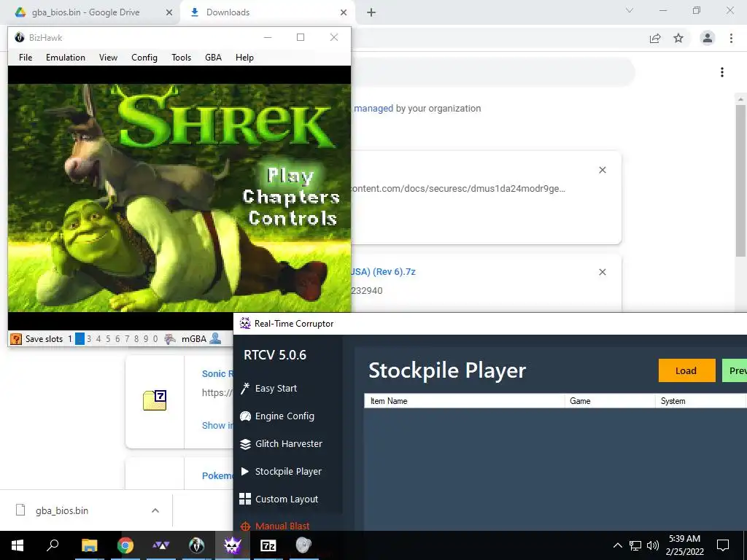Sort by Item Name column header
The image size is (747, 560).
465,401
